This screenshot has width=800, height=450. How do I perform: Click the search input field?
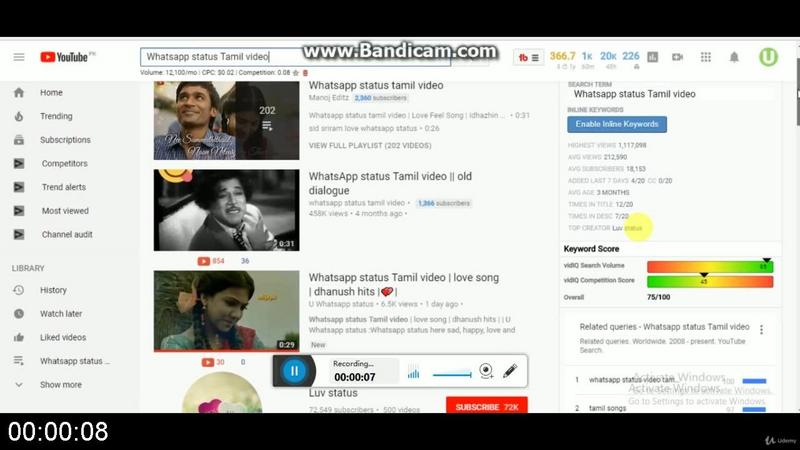295,57
